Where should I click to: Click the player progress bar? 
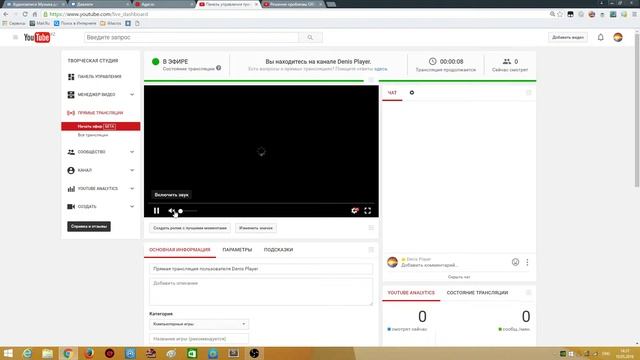point(261,203)
